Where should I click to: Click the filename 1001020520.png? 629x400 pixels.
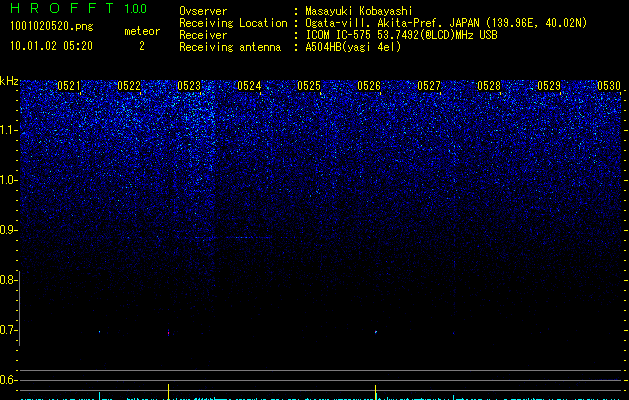pyautogui.click(x=52, y=26)
